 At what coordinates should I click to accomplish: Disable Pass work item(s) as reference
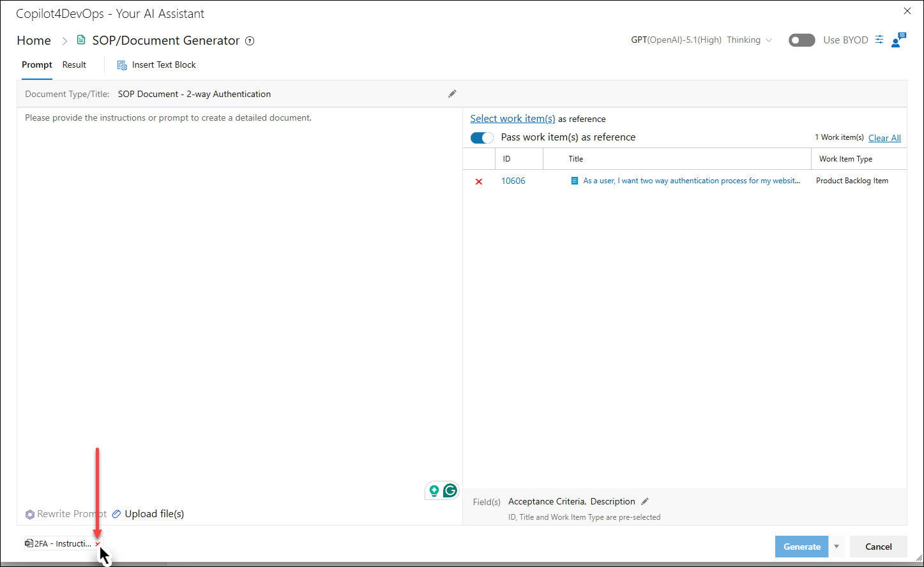pyautogui.click(x=482, y=137)
